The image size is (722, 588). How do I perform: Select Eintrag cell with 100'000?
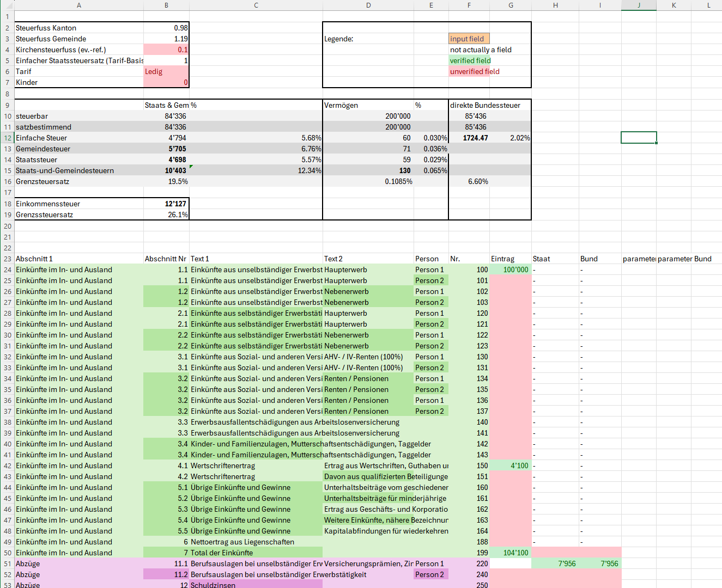[511, 269]
